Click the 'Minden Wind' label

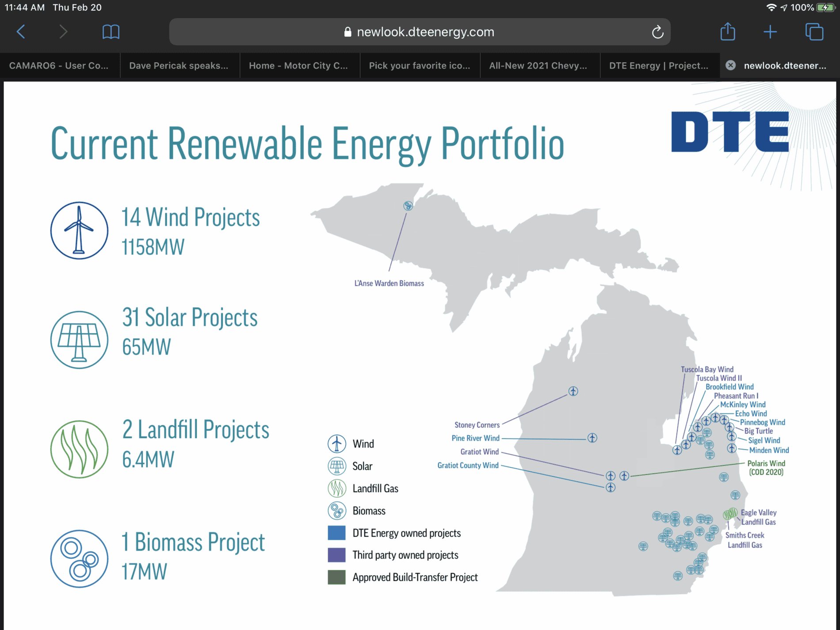769,450
